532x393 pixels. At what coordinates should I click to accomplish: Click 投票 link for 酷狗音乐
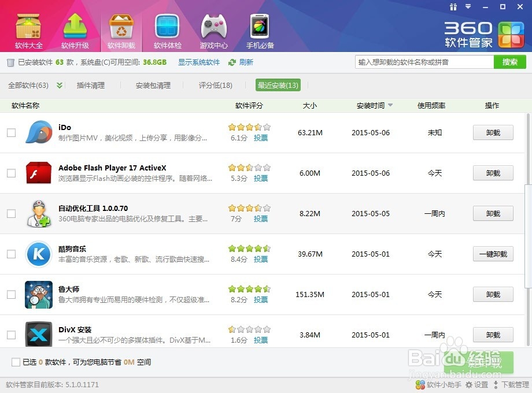pyautogui.click(x=261, y=259)
